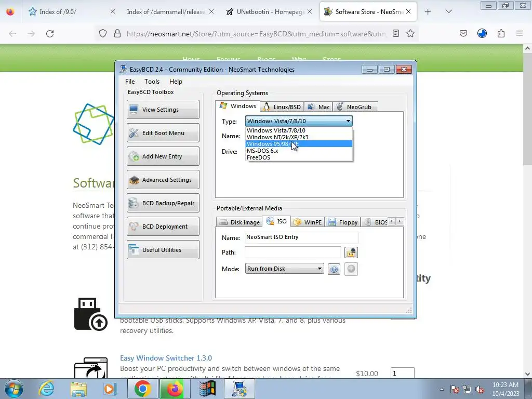Open Windows Media Player from taskbar
Image resolution: width=532 pixels, height=399 pixels.
coord(110,389)
